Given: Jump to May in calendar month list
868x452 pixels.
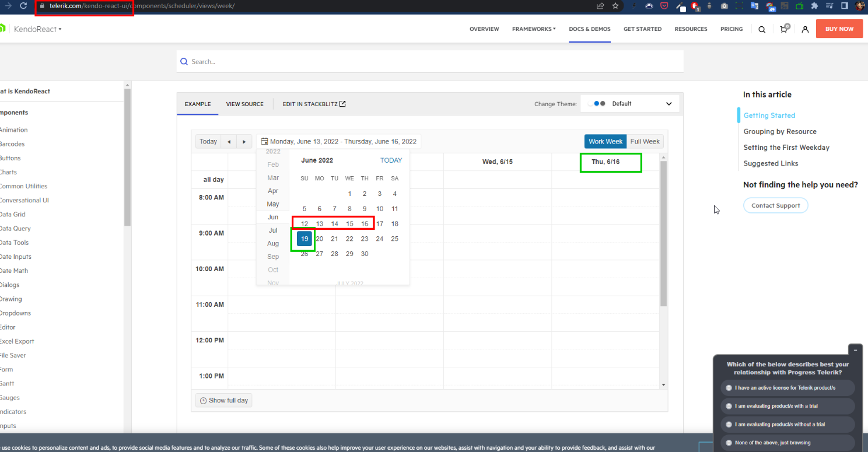Looking at the screenshot, I should (273, 204).
